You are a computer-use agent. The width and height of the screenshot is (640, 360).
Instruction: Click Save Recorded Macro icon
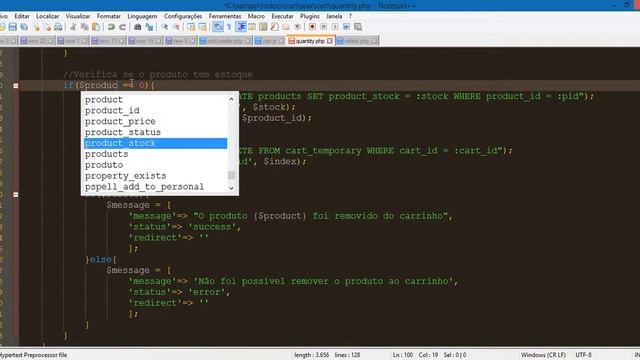(358, 27)
